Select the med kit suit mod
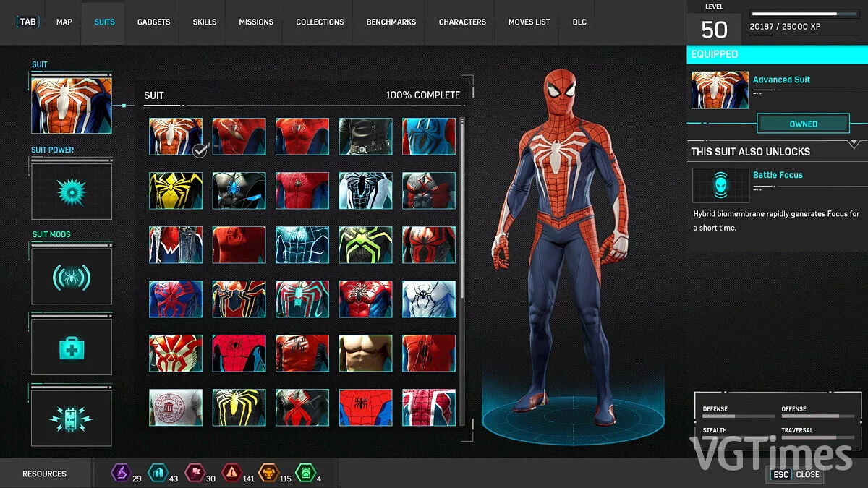Screen dimensions: 868x488 pos(72,348)
